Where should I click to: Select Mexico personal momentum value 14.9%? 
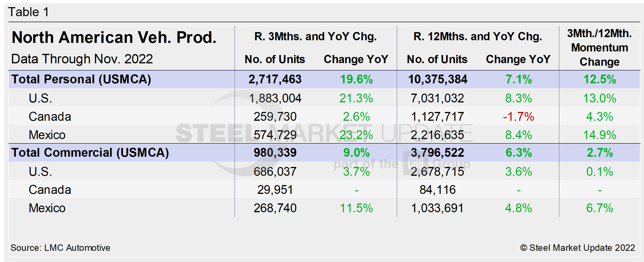pyautogui.click(x=600, y=135)
